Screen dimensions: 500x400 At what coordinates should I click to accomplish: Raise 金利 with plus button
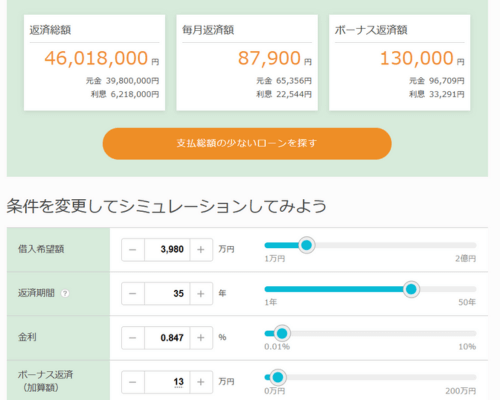coord(201,338)
